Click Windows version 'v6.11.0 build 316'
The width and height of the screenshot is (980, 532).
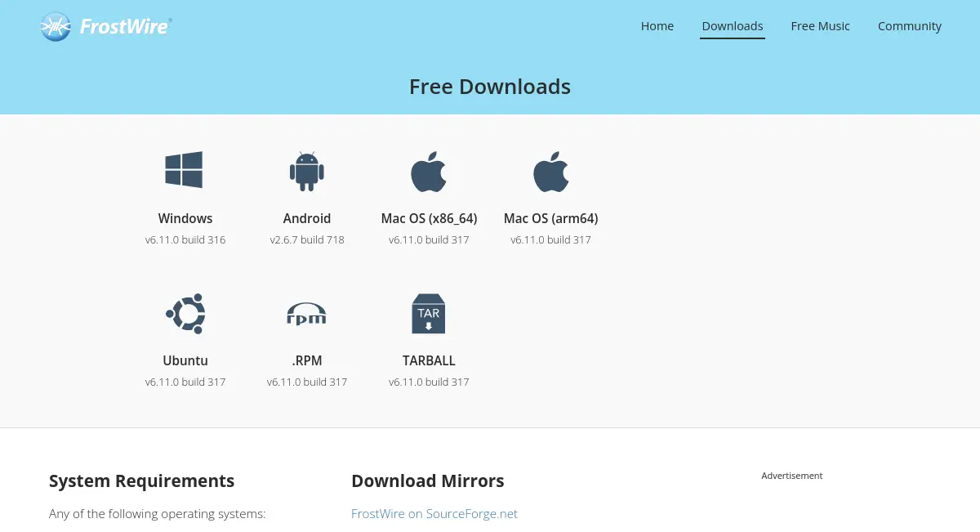coord(185,239)
